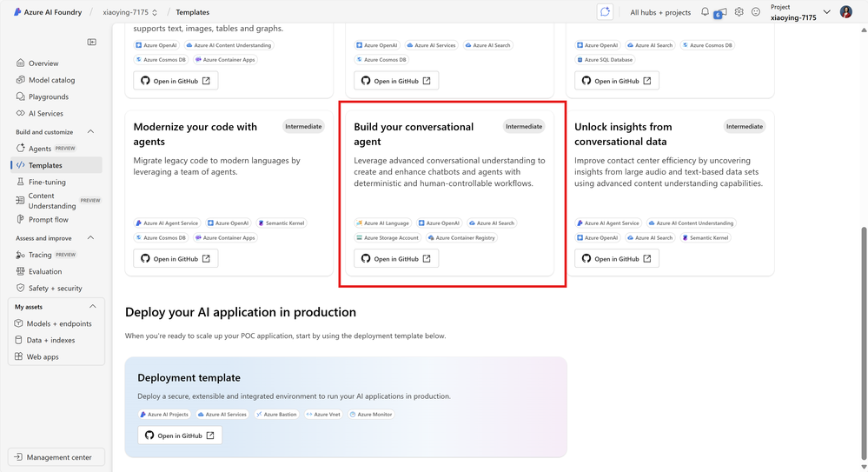Open the xiaoying-7175 project switcher in breadcrumb

[x=130, y=12]
